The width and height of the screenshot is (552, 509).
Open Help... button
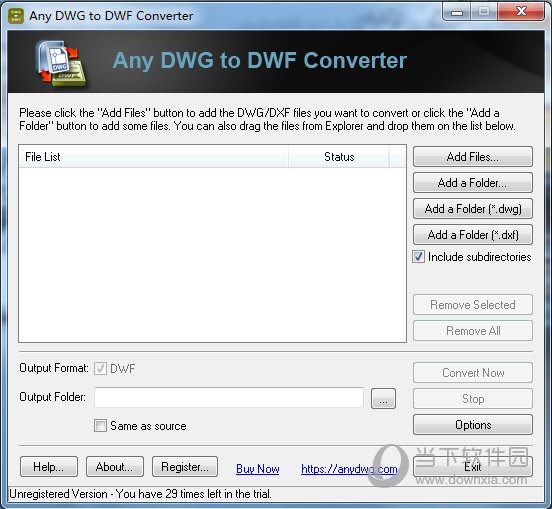pos(49,467)
